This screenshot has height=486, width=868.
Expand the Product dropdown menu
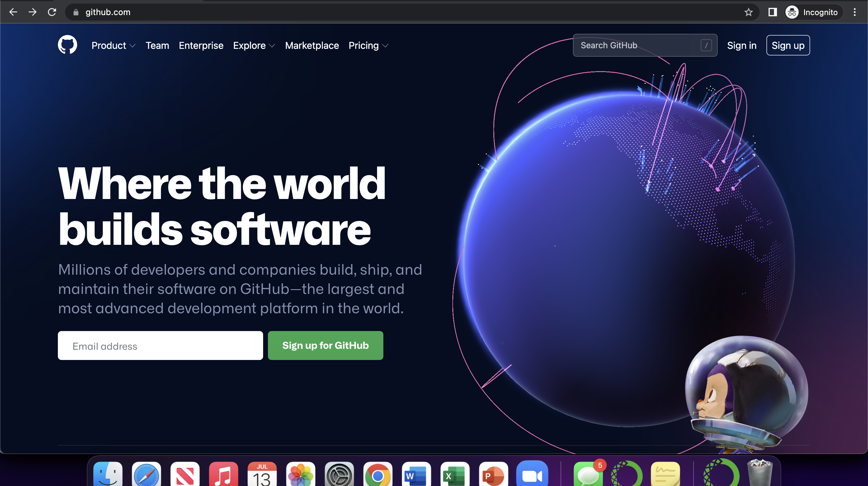[113, 46]
